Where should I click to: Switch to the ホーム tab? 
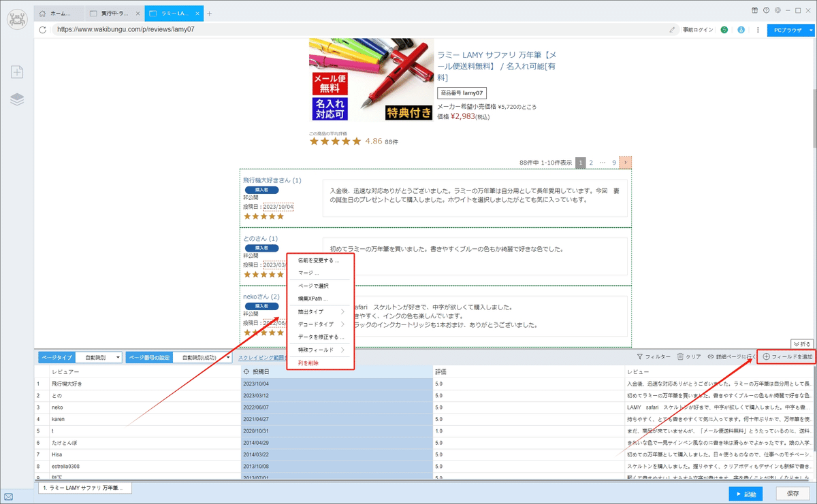(59, 14)
